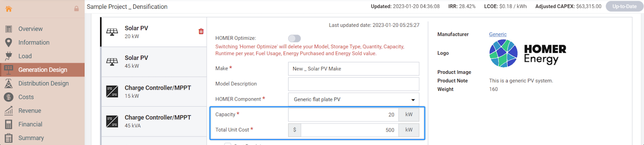Click the lock icon in sidebar
644x145 pixels.
76,9
